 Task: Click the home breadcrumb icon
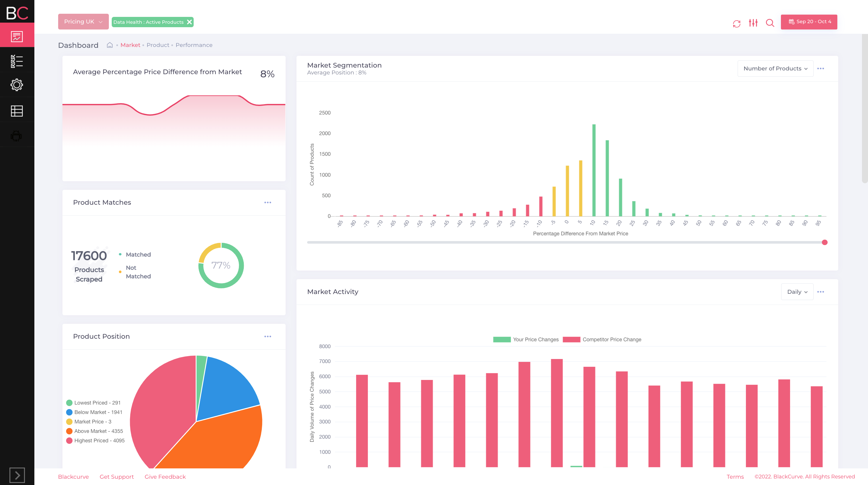[110, 45]
